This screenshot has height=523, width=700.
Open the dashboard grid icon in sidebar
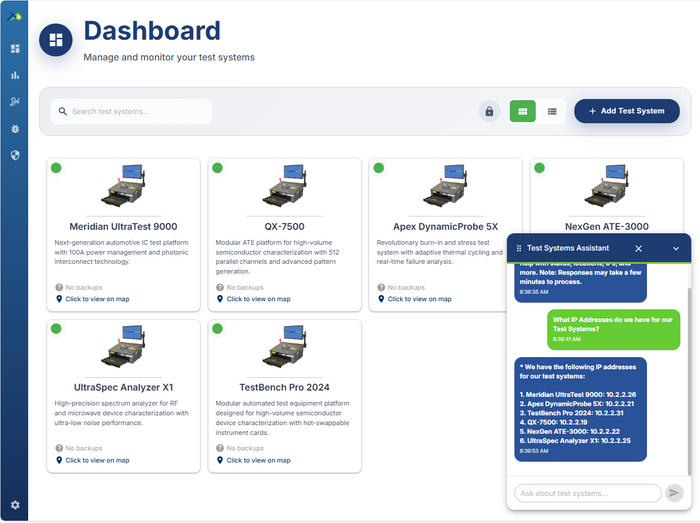pyautogui.click(x=14, y=48)
